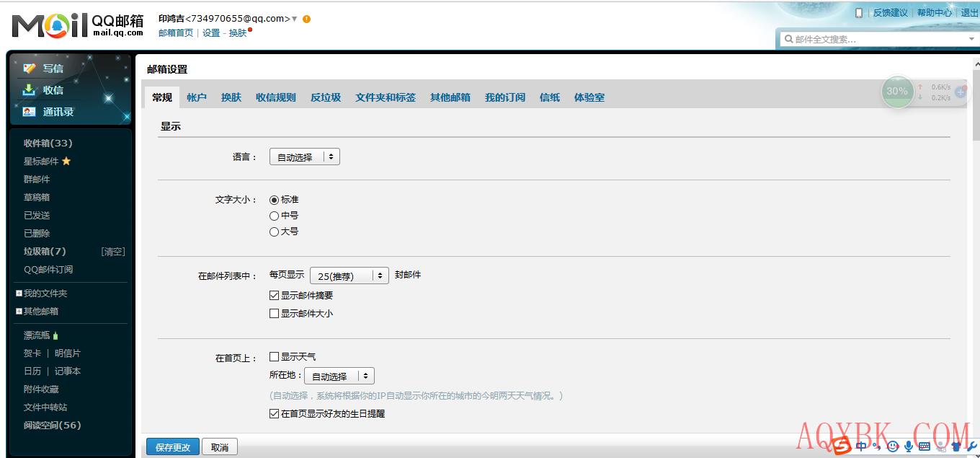This screenshot has height=458, width=980.
Task: Select 标准 text size radio button
Action: 274,200
